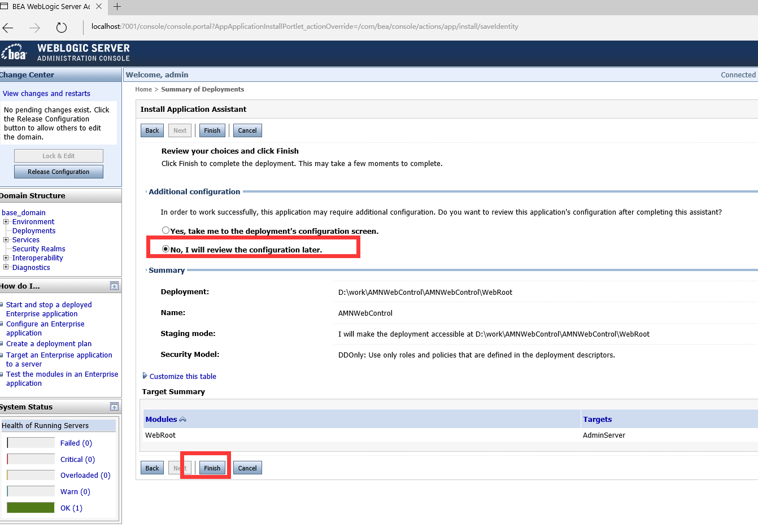
Task: Open a new browser tab
Action: tap(117, 6)
